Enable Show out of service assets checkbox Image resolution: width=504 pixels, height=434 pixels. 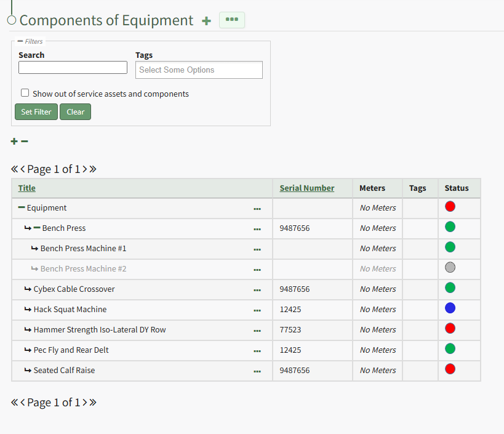(x=25, y=93)
